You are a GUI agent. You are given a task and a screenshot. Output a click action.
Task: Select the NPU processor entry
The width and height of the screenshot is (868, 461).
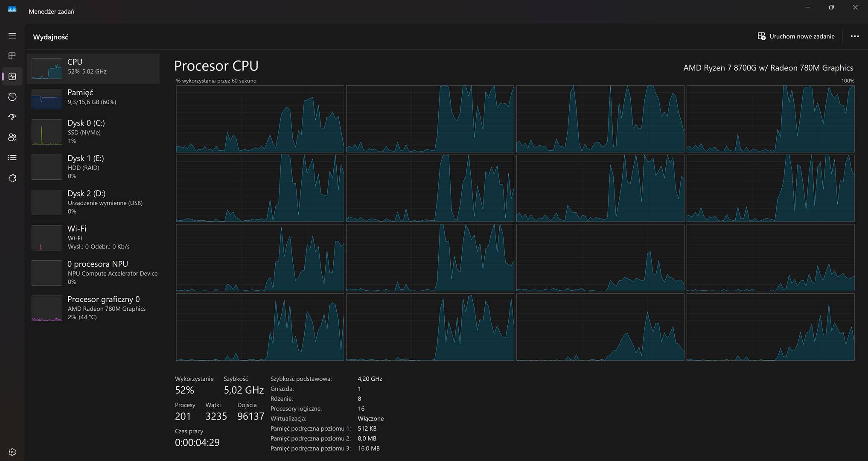(x=93, y=273)
